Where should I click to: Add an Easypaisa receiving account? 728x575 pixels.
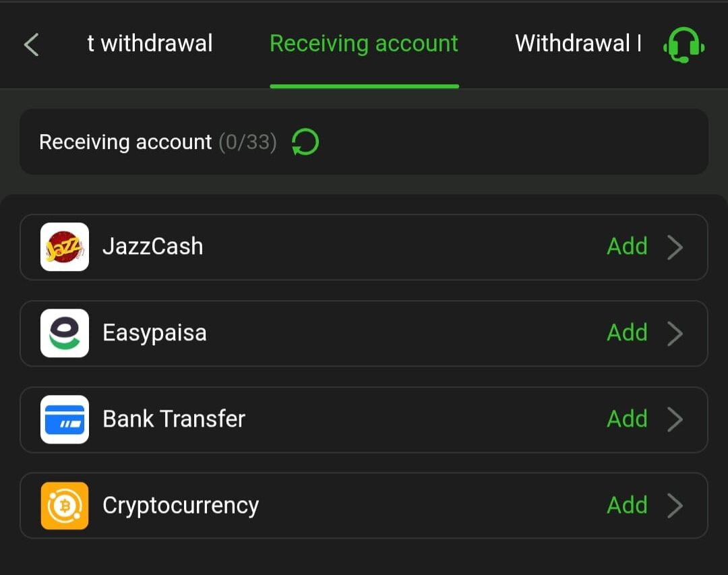pos(626,333)
